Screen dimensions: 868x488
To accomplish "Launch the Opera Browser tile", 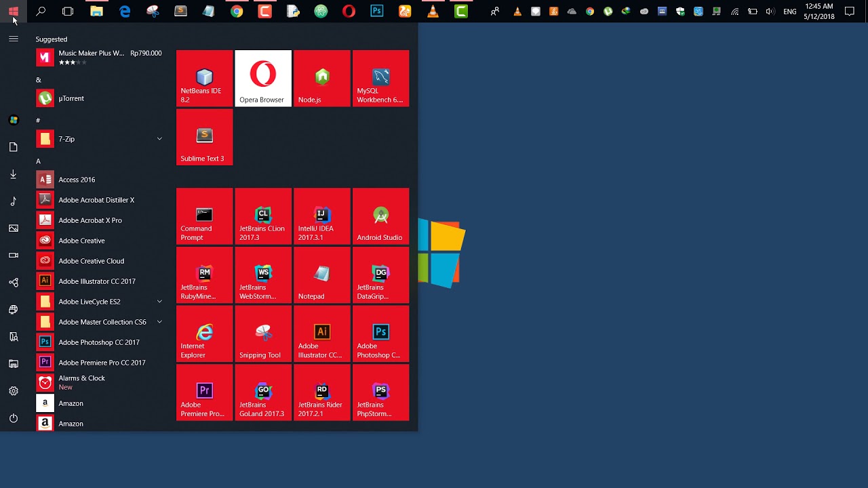I will (x=263, y=78).
